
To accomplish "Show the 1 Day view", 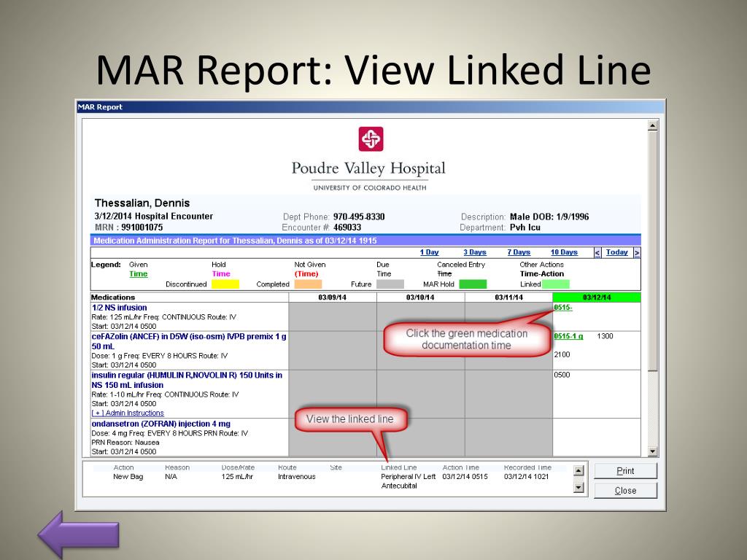I will (x=429, y=252).
